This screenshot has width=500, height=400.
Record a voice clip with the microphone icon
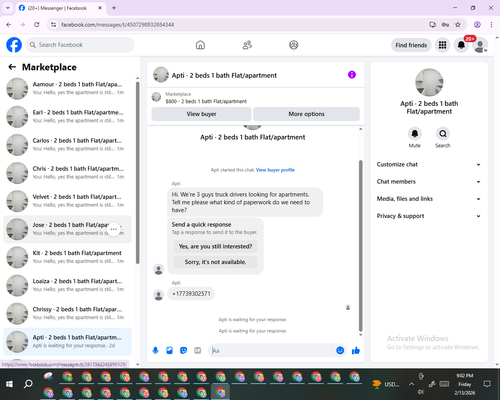155,350
